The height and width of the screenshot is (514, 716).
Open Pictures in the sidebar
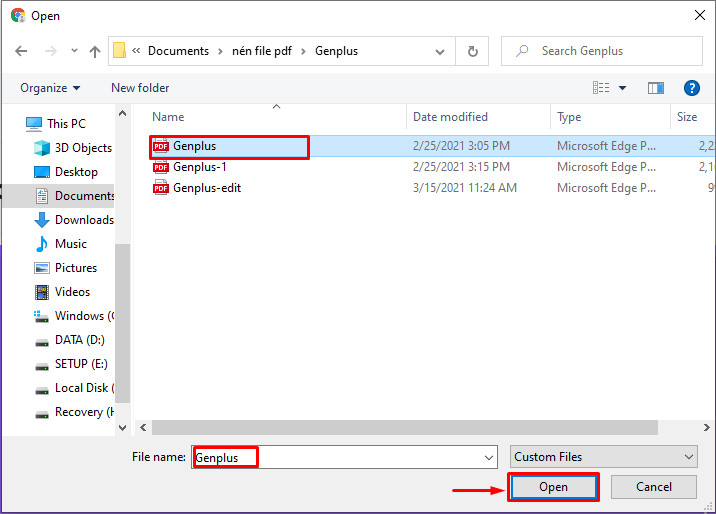66,268
